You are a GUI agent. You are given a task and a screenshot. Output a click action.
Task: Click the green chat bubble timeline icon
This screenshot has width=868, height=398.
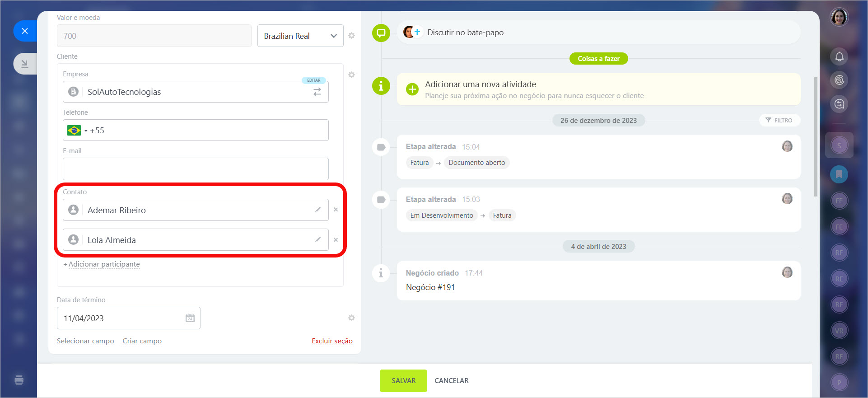pos(381,33)
